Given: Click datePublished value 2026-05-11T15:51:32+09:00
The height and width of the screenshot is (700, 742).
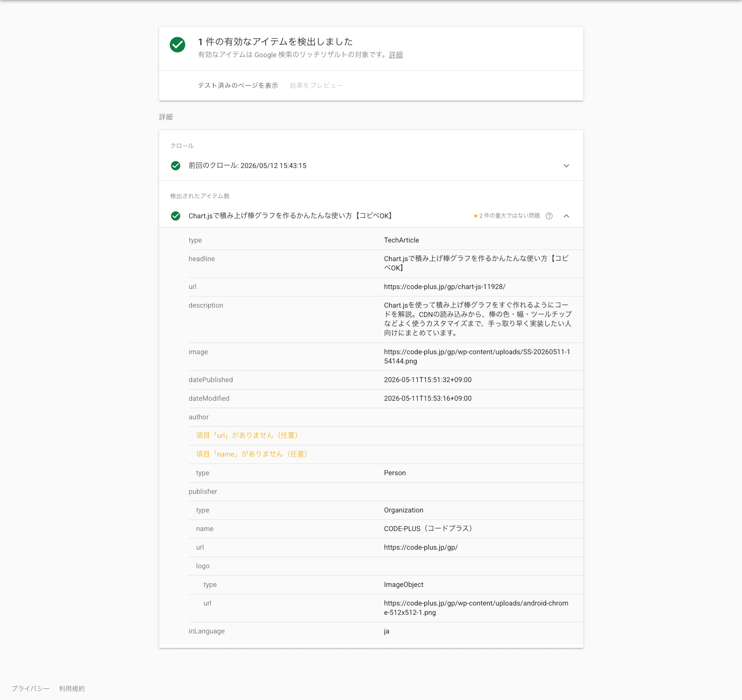Looking at the screenshot, I should 428,380.
